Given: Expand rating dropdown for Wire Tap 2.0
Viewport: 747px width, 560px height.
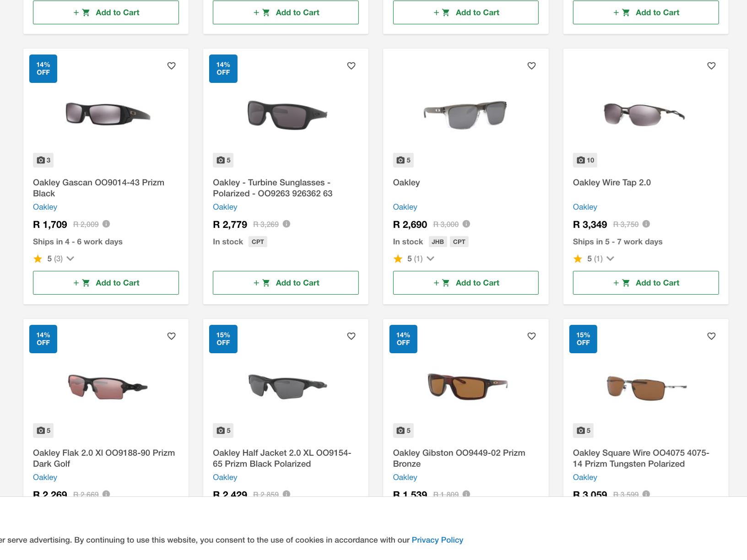Looking at the screenshot, I should pos(611,258).
